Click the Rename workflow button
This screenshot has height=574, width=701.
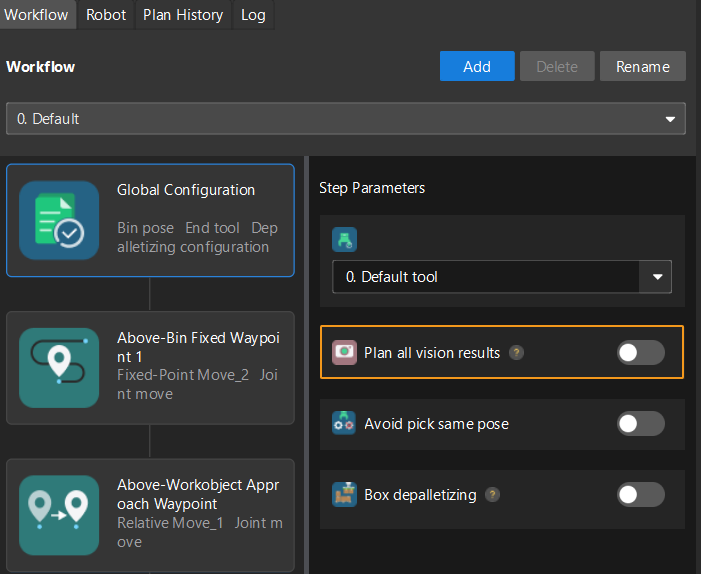pos(642,66)
